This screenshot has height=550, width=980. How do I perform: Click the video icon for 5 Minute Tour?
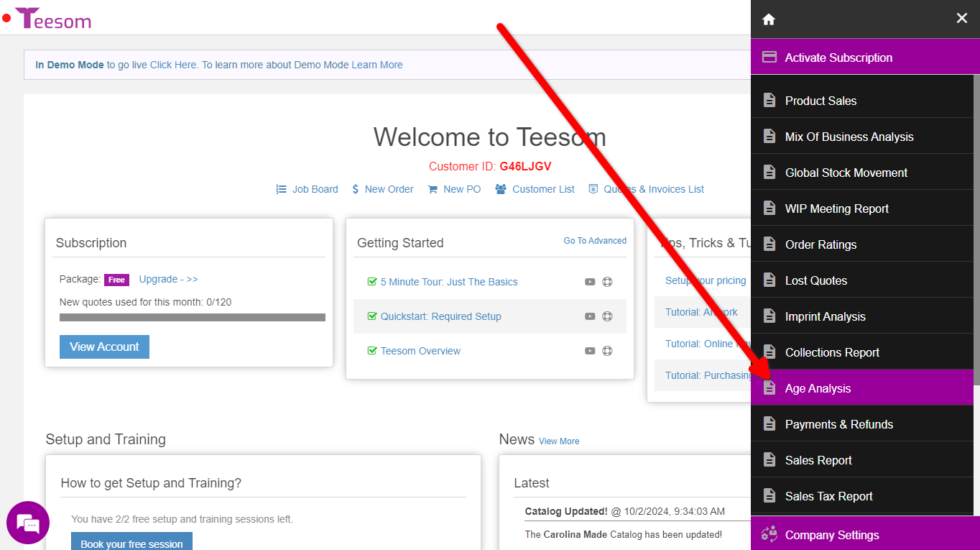tap(590, 282)
